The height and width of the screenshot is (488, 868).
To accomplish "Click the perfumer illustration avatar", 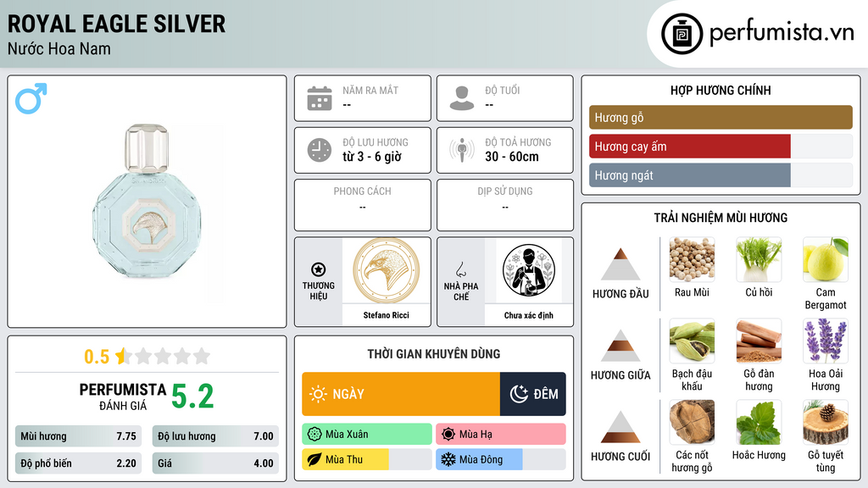I will (529, 270).
